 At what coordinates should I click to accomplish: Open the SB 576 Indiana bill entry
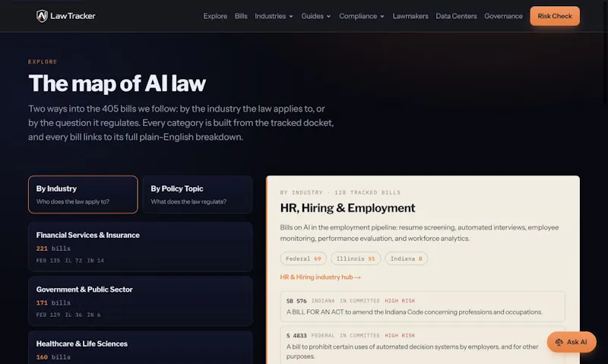pos(423,306)
